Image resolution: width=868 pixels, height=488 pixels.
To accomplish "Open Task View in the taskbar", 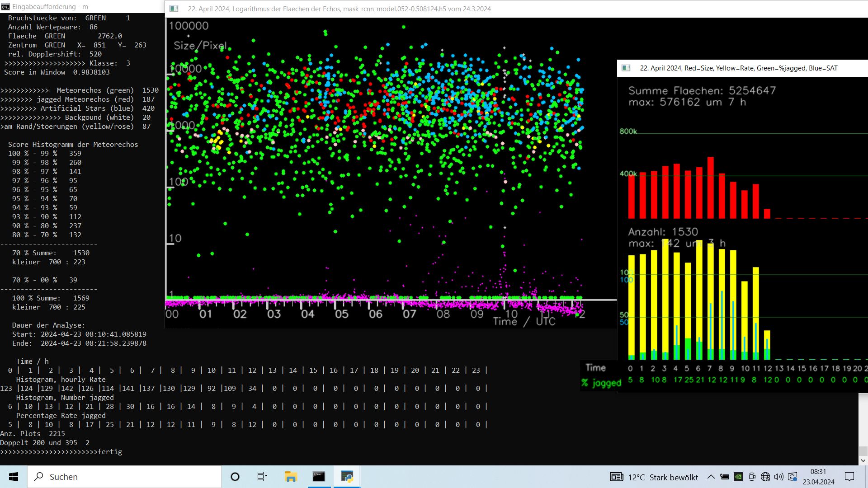I will click(x=262, y=477).
